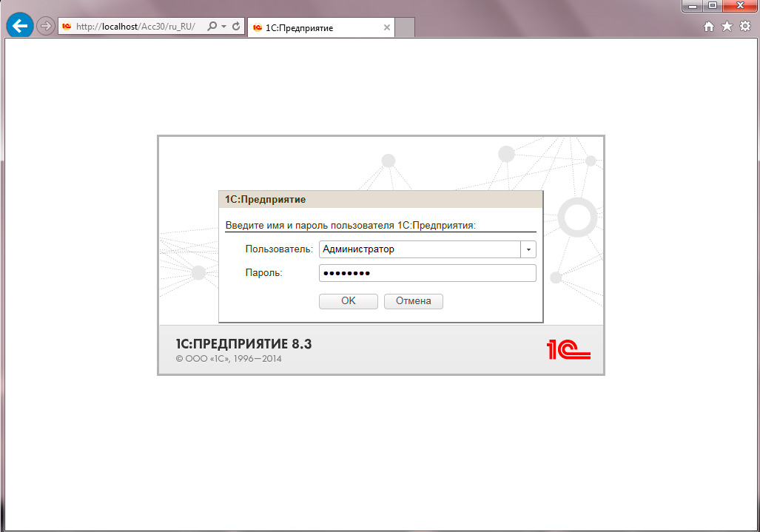The width and height of the screenshot is (760, 532).
Task: Open Favorites with the star icon
Action: 727,27
